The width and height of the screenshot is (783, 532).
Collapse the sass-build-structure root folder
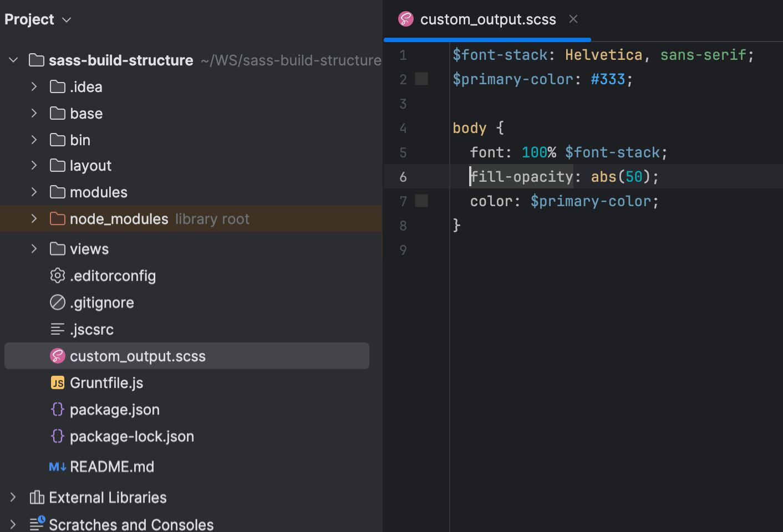coord(13,60)
